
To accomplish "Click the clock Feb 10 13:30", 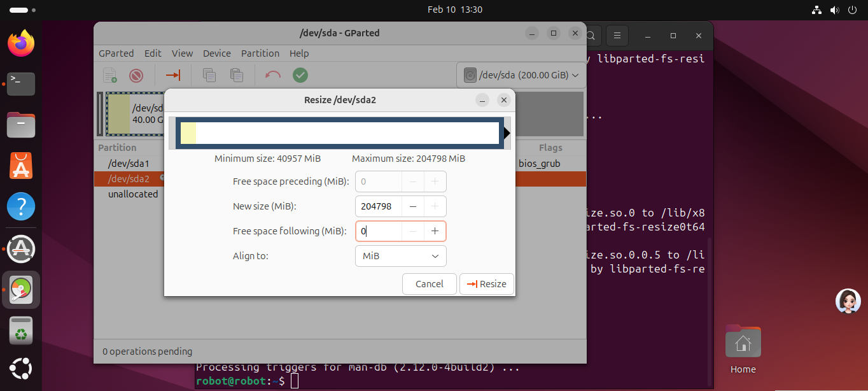I will pos(455,10).
